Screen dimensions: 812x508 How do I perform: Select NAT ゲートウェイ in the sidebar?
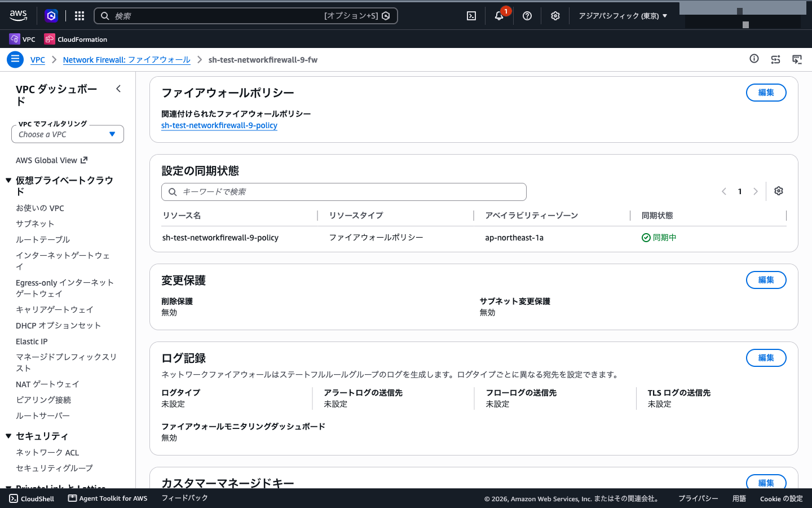coord(47,384)
